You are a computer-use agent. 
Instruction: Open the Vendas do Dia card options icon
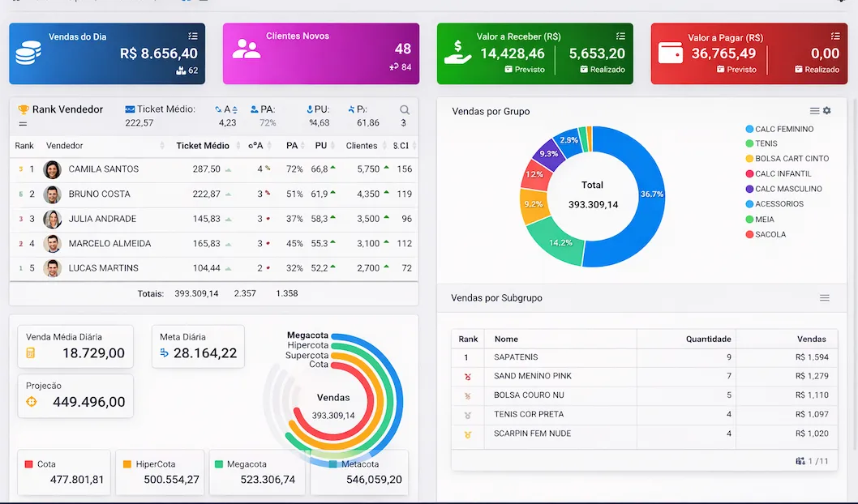[191, 36]
